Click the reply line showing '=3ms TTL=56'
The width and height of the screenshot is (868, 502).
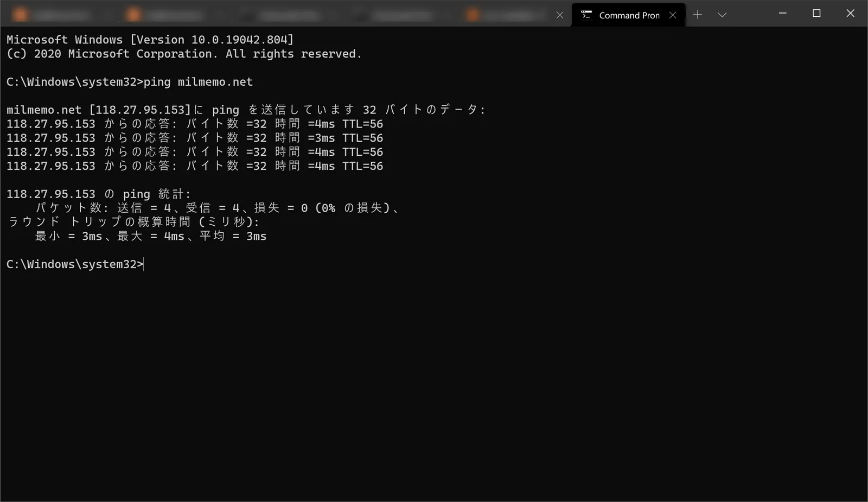[x=195, y=138]
